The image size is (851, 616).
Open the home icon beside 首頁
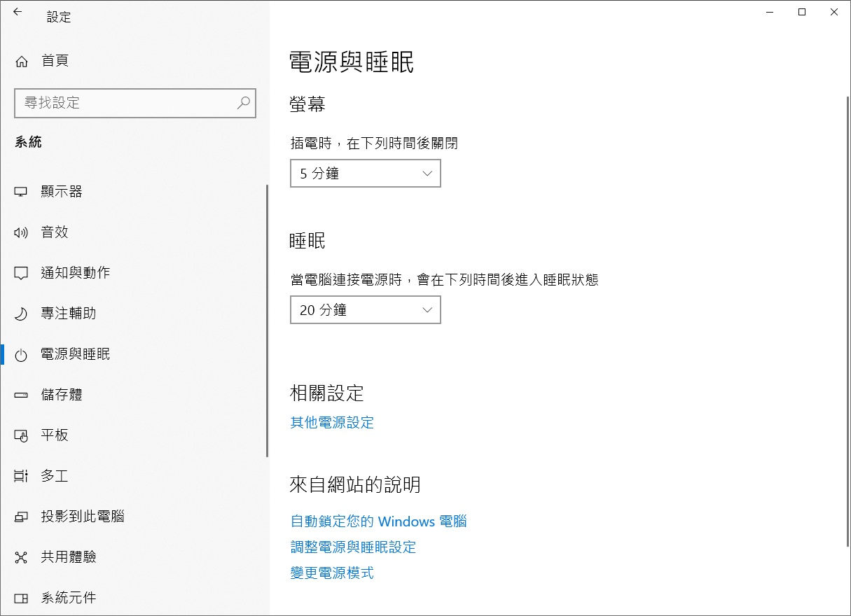tap(22, 62)
